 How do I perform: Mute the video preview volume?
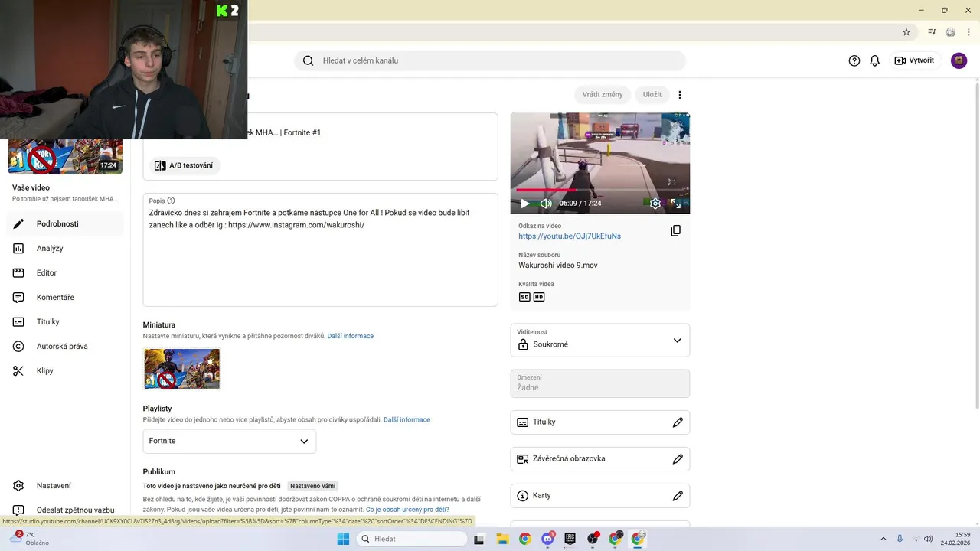(546, 204)
